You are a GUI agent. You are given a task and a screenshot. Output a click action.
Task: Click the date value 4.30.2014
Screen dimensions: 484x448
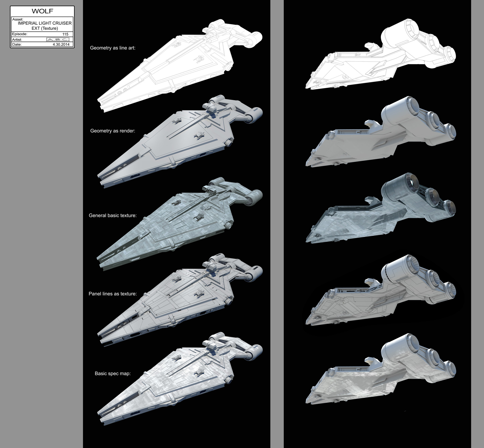(61, 44)
